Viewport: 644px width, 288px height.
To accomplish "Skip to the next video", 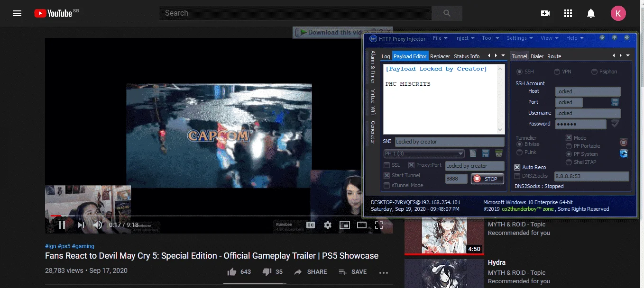I will pos(81,225).
